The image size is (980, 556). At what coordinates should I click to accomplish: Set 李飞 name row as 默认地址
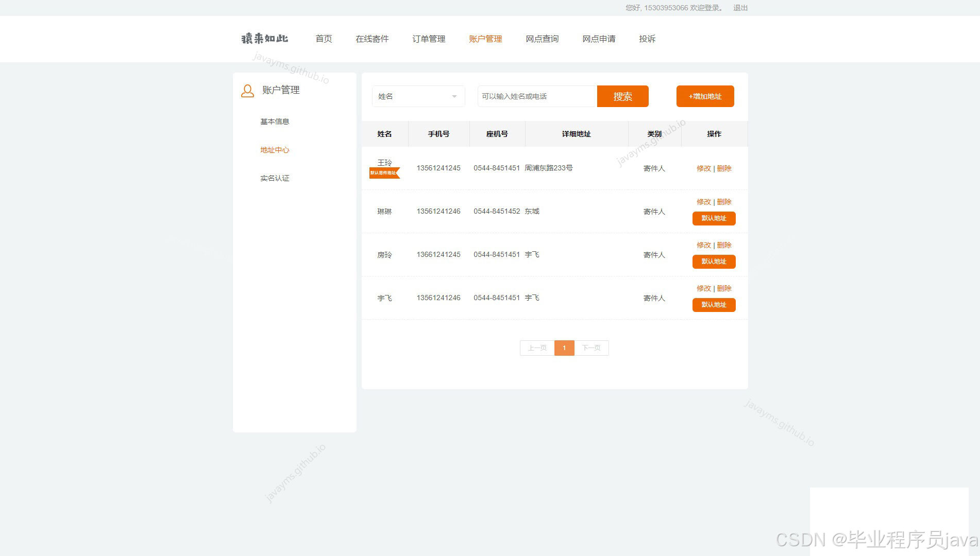[x=714, y=305]
